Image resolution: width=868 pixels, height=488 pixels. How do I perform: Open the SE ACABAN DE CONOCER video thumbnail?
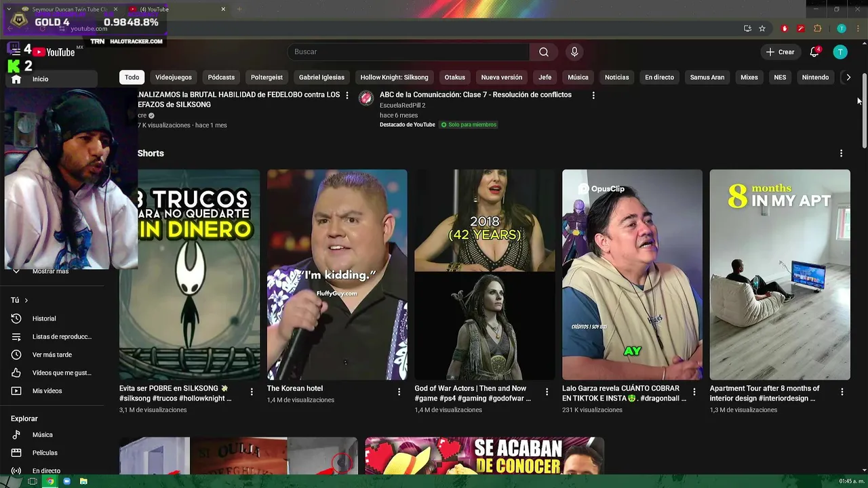point(485,456)
